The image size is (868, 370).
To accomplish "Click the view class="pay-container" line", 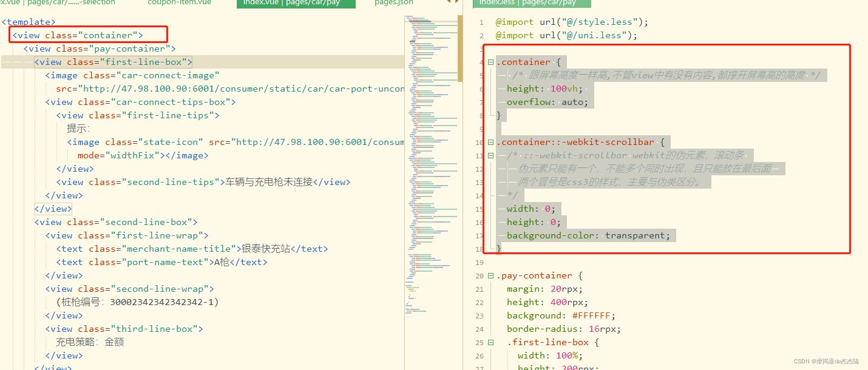I will tap(100, 49).
